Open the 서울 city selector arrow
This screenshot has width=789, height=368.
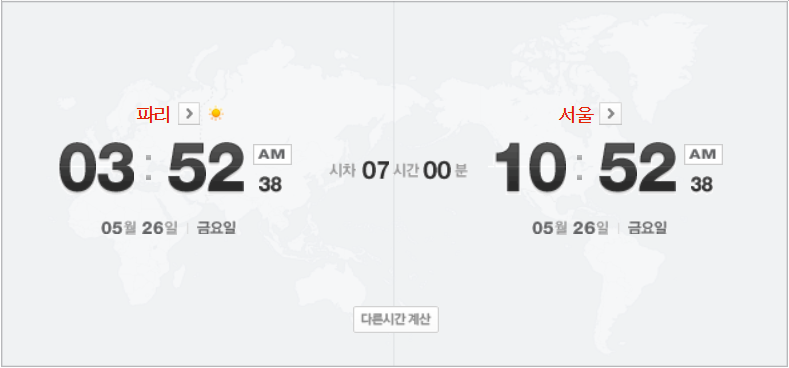pyautogui.click(x=610, y=114)
